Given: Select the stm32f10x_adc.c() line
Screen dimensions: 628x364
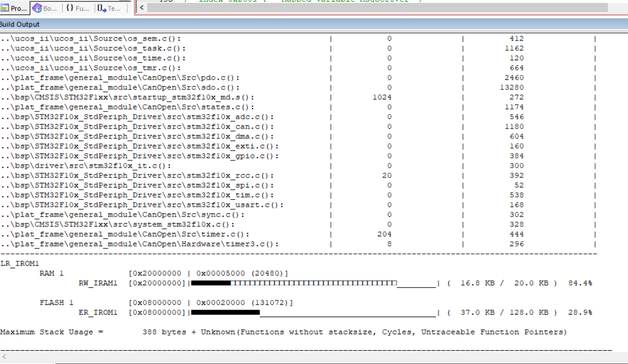Looking at the screenshot, I should coord(298,116).
